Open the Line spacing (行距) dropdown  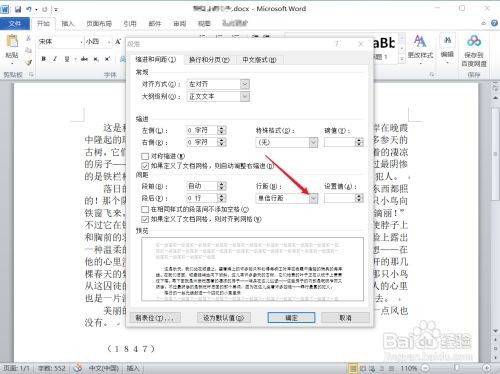coord(313,198)
